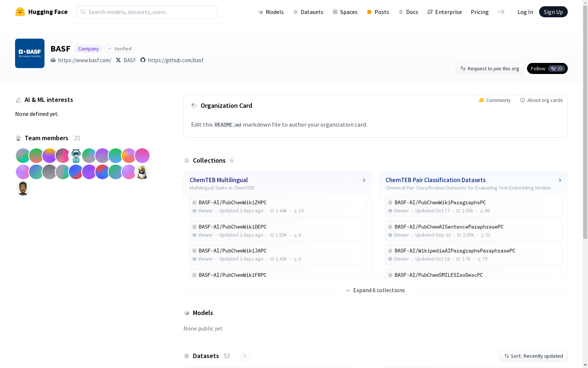Click the GitHub icon next to github.com/basf

coord(143,60)
